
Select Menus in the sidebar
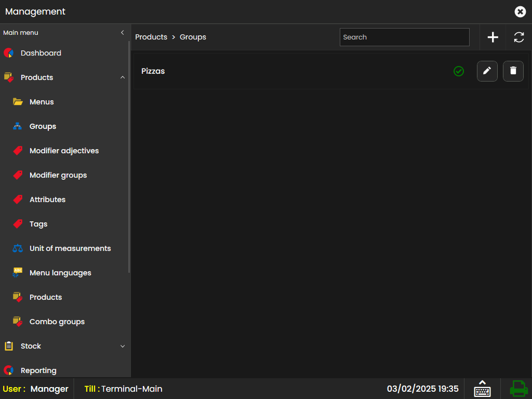(x=42, y=102)
